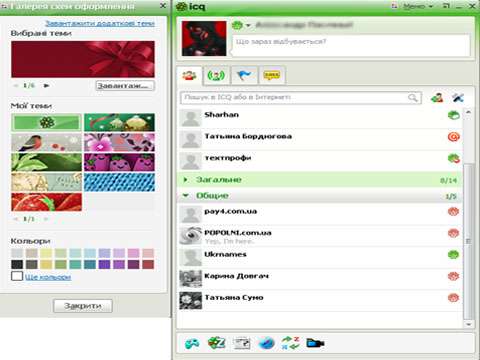The height and width of the screenshot is (360, 480).
Task: Open the games icon in bottom toolbar
Action: [192, 343]
